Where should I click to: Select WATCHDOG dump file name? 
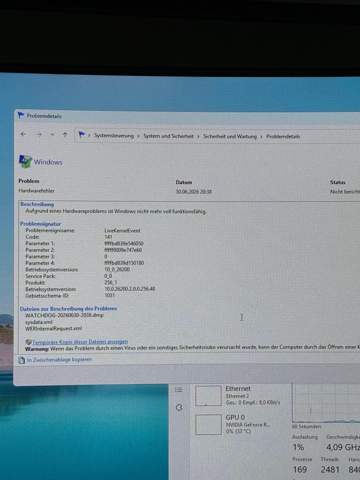[64, 315]
